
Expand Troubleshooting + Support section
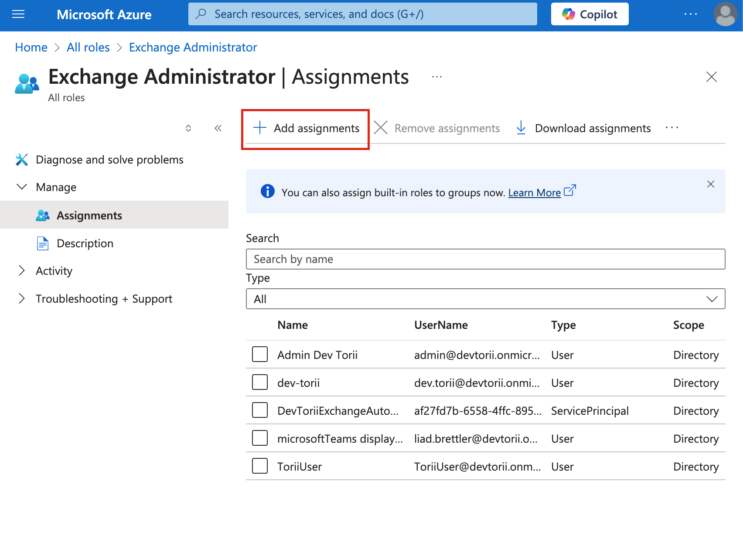tap(22, 299)
